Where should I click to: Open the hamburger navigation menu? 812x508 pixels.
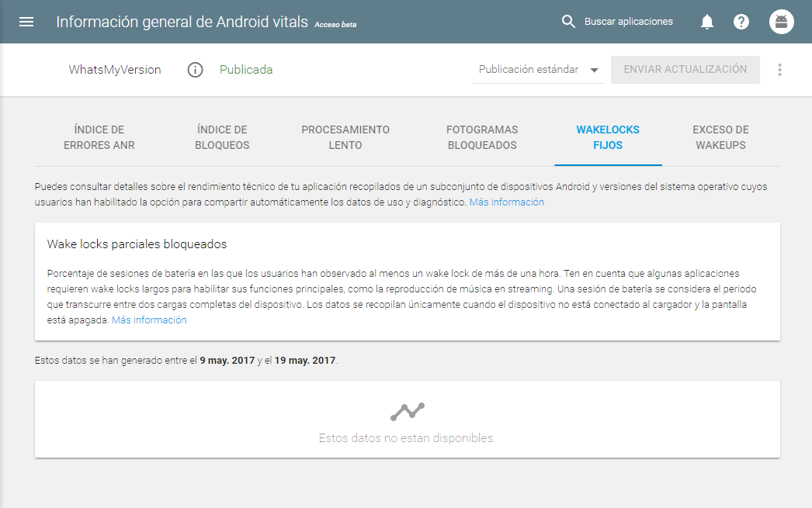point(26,22)
